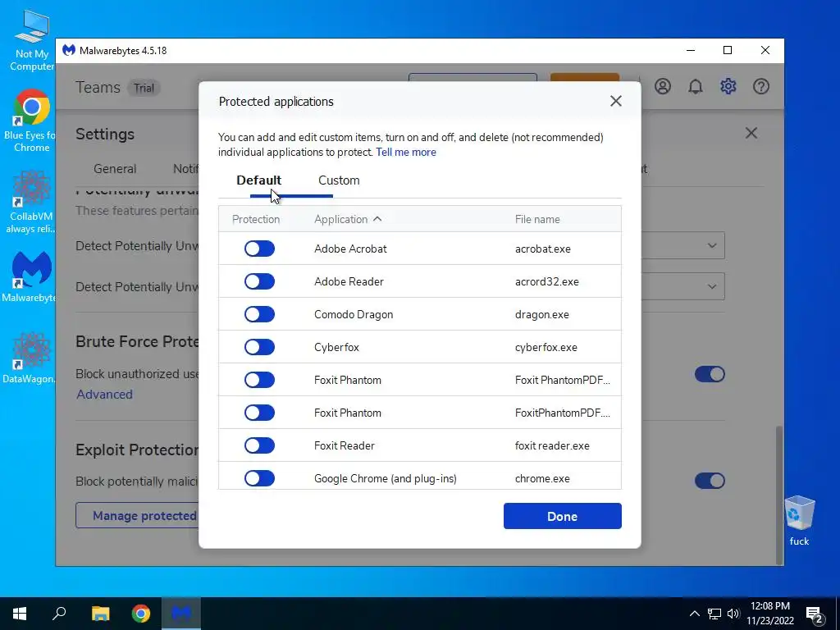
Task: Open the Action Center notifications icon
Action: tap(815, 614)
